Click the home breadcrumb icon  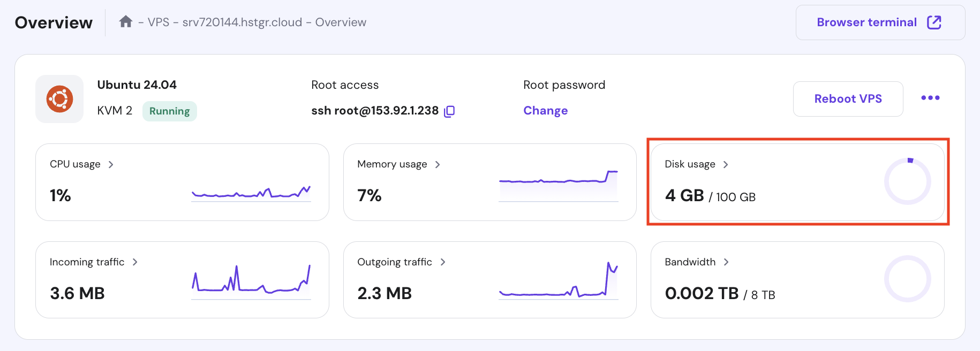[x=126, y=22]
